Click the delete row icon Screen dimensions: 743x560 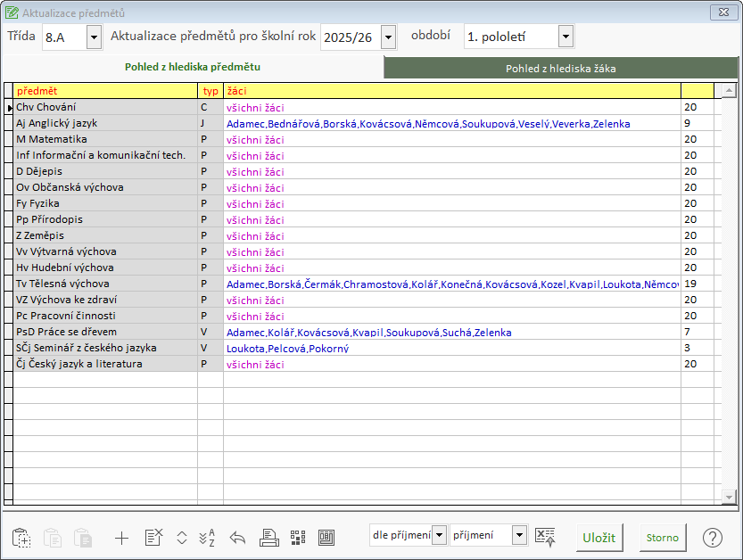pos(153,538)
